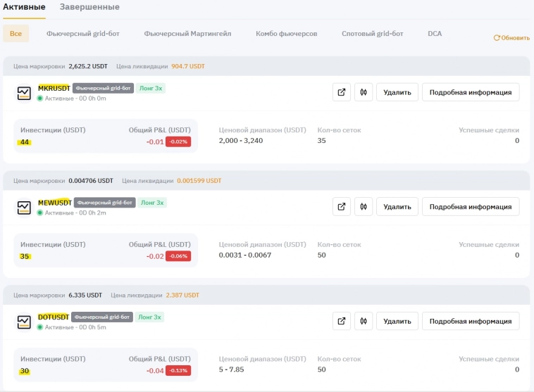Image resolution: width=534 pixels, height=392 pixels.
Task: Click the share icon for the MKRUSDT bot
Action: click(342, 92)
